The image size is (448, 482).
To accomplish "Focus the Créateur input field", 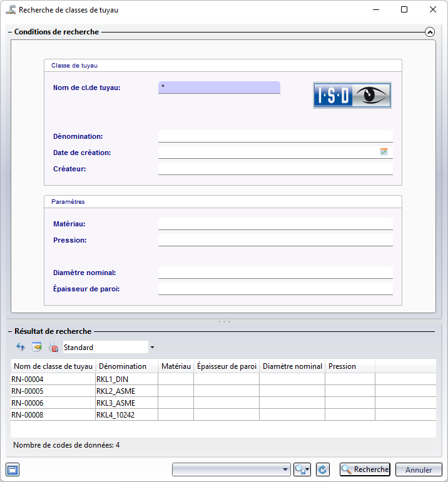I will click(275, 169).
